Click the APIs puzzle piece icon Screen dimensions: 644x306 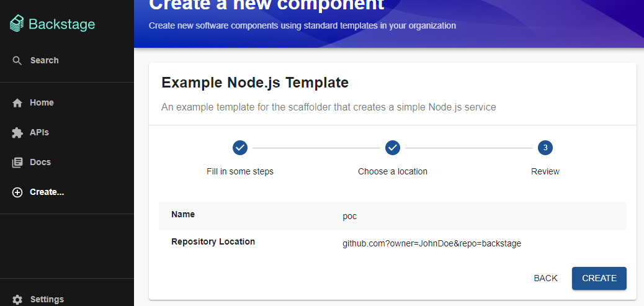[17, 133]
